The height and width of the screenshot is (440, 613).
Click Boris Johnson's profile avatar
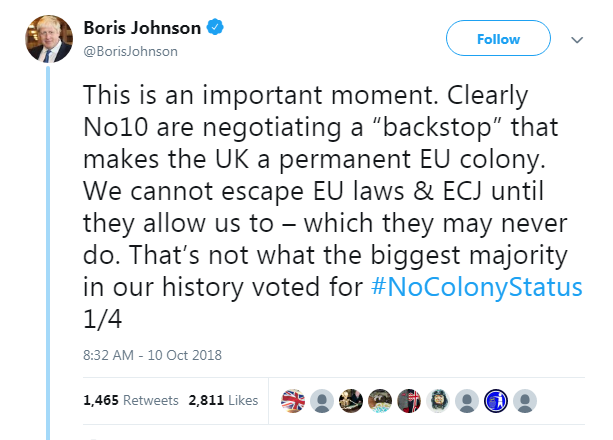pos(46,40)
